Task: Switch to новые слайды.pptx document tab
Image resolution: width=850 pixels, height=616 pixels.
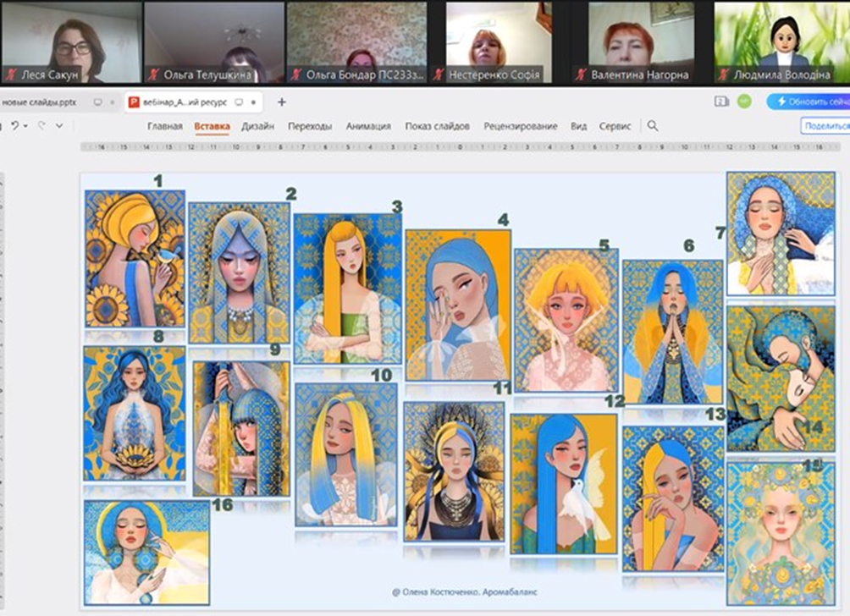Action: [40, 102]
